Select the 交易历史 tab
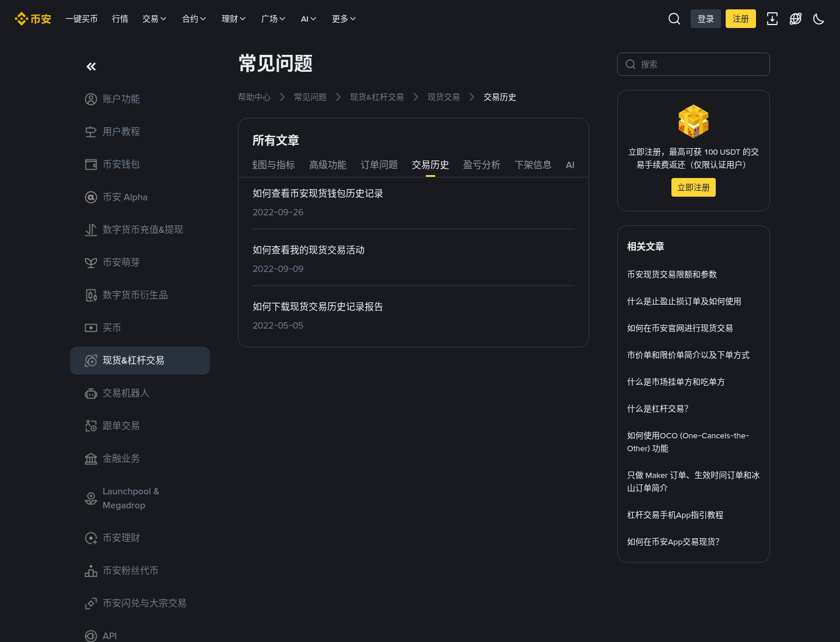Screen dimensions: 840x642 point(430,165)
